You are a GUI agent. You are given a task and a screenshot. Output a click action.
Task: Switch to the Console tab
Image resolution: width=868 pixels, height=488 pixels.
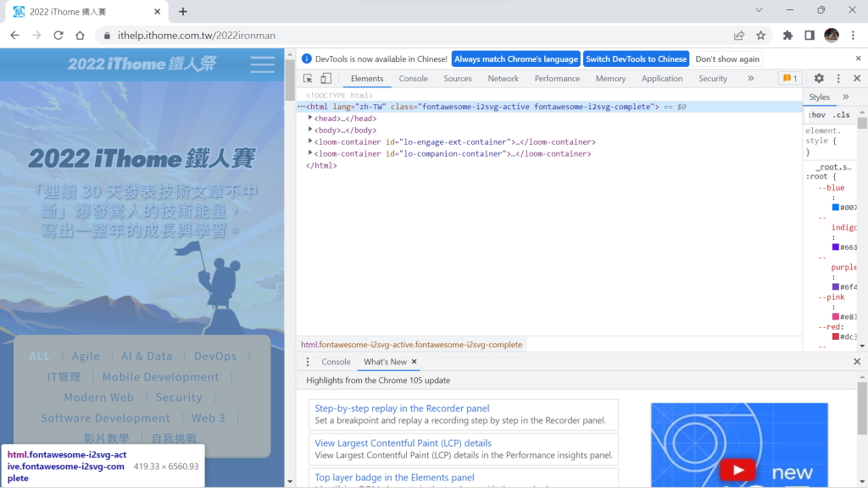click(x=413, y=79)
